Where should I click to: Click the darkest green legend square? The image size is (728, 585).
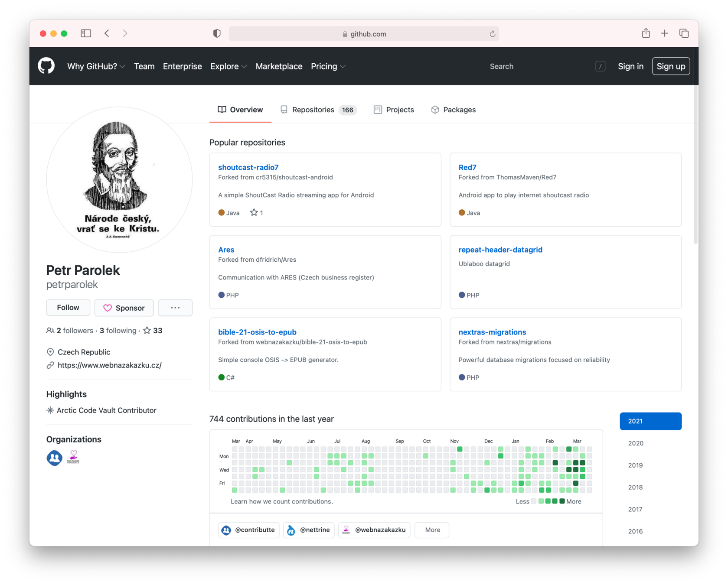coord(562,501)
